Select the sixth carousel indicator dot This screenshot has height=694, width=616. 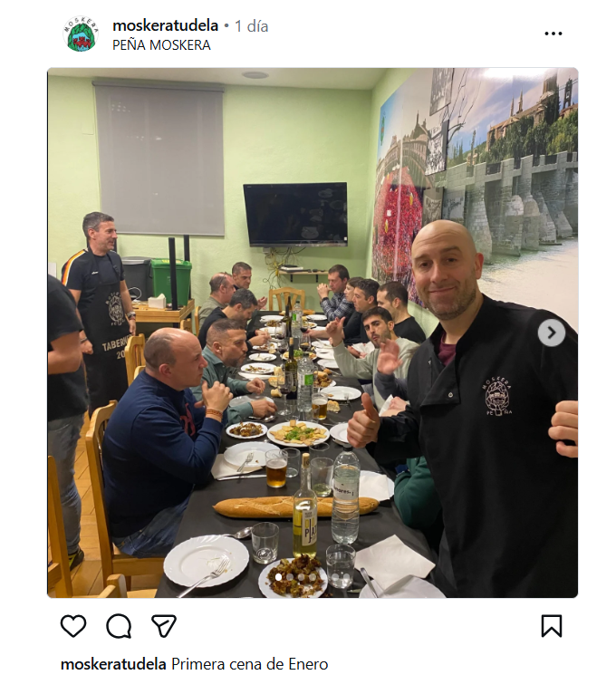335,577
